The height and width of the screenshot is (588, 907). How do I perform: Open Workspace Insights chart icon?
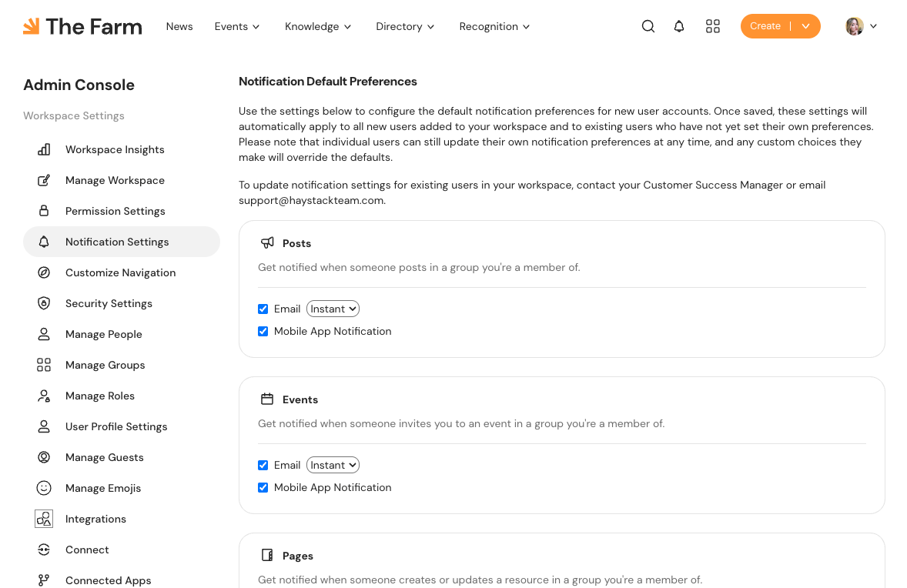tap(44, 149)
